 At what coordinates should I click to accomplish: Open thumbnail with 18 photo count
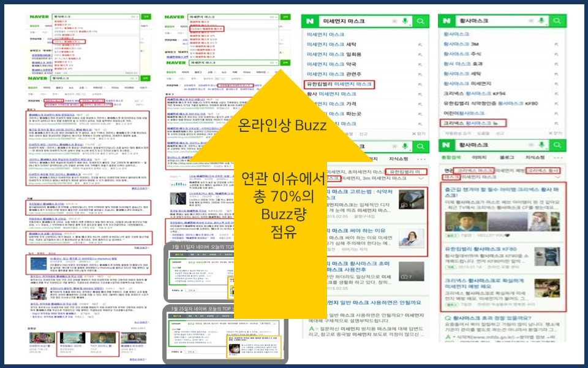pyautogui.click(x=412, y=199)
